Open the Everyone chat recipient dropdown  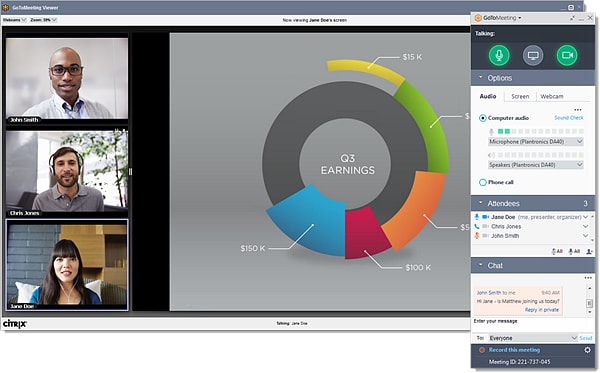[x=533, y=338]
